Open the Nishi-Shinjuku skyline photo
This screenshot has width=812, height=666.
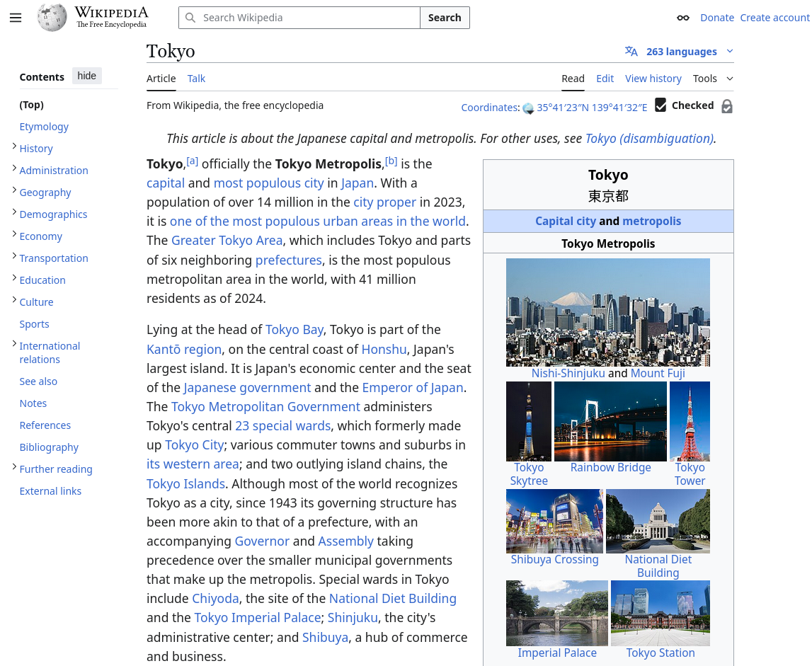click(608, 312)
